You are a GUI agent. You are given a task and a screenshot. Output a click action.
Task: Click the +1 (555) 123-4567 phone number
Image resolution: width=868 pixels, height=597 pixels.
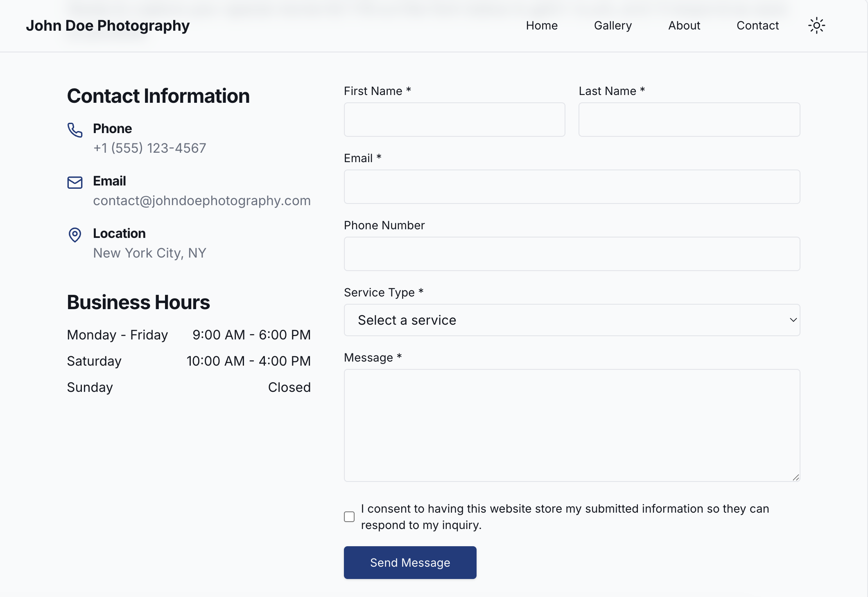149,148
